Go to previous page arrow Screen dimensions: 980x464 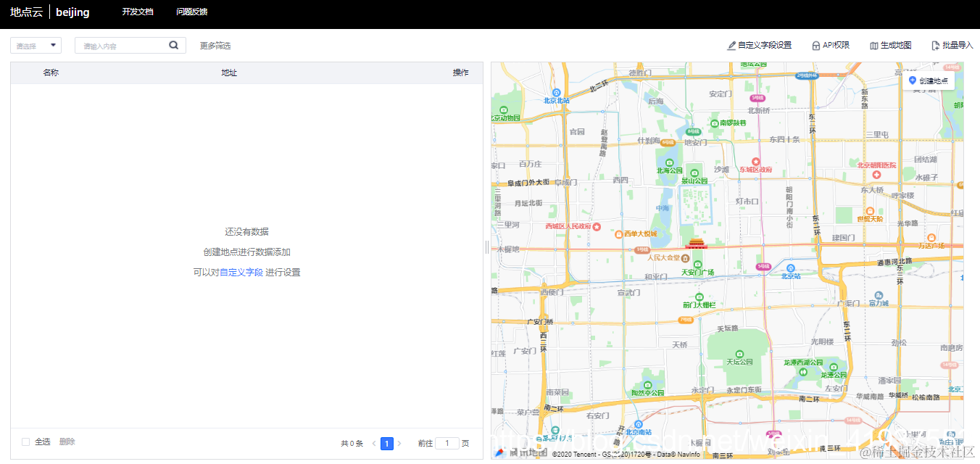pyautogui.click(x=374, y=444)
